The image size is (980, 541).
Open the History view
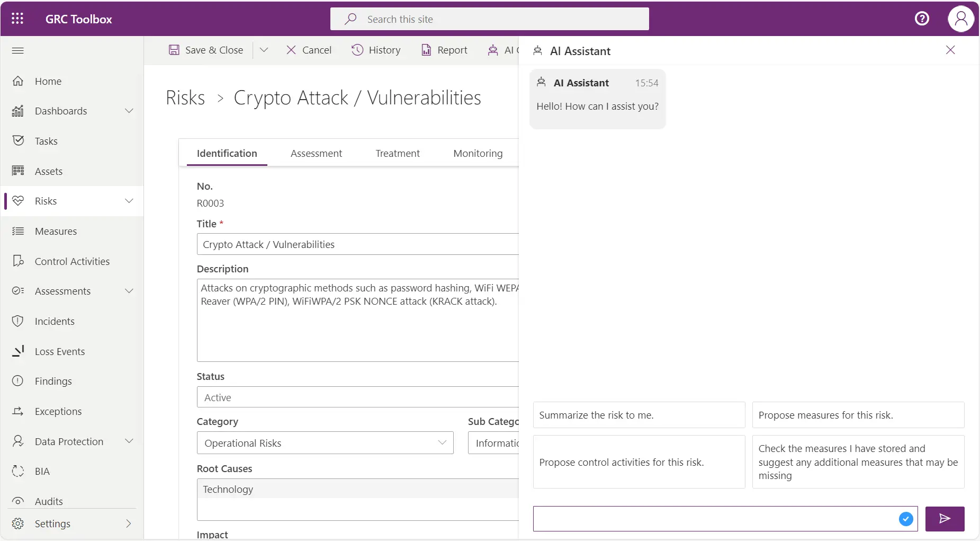[x=376, y=50]
